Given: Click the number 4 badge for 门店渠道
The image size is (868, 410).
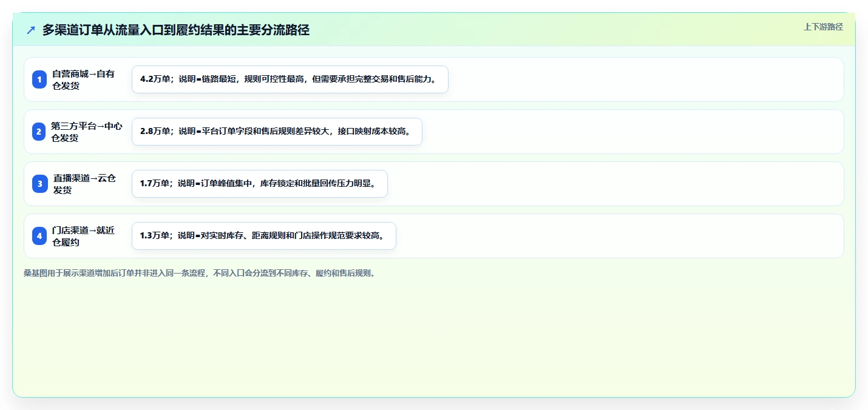Looking at the screenshot, I should point(39,236).
